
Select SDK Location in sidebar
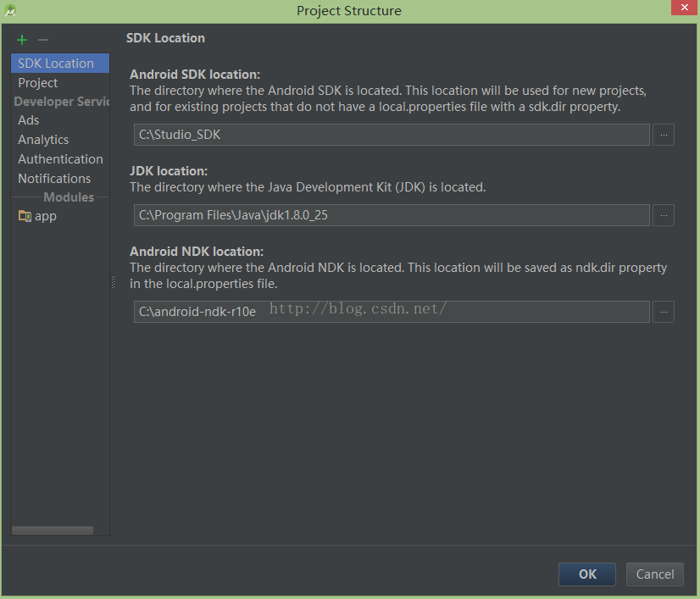click(x=60, y=64)
